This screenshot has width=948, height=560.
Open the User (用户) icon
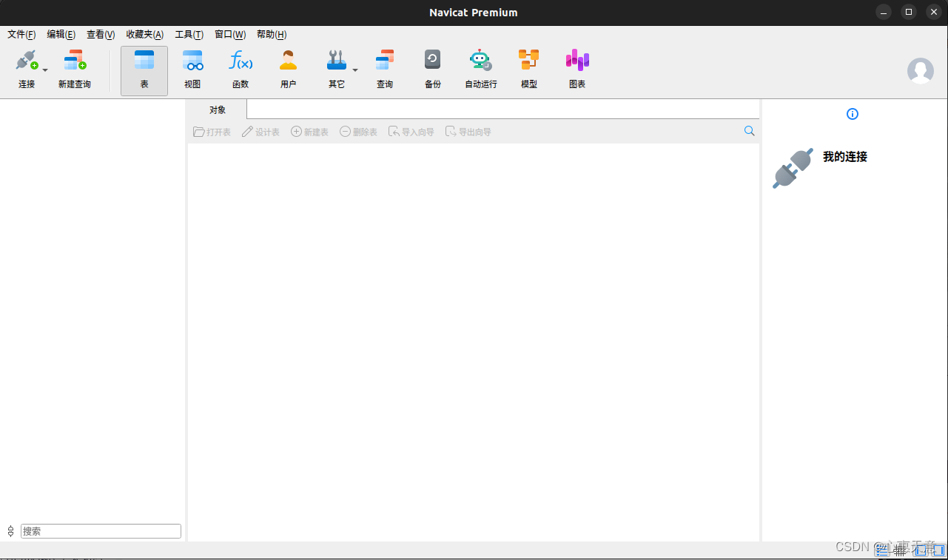pos(289,60)
